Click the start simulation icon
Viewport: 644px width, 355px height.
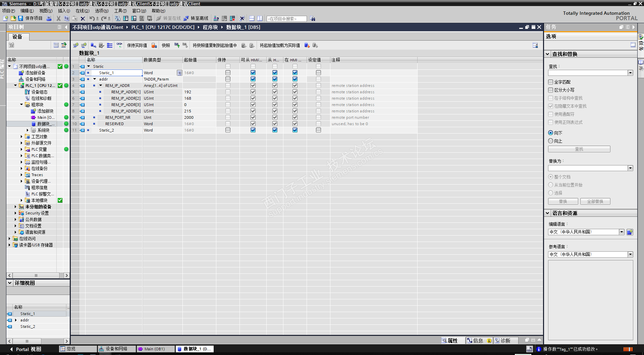click(x=142, y=18)
